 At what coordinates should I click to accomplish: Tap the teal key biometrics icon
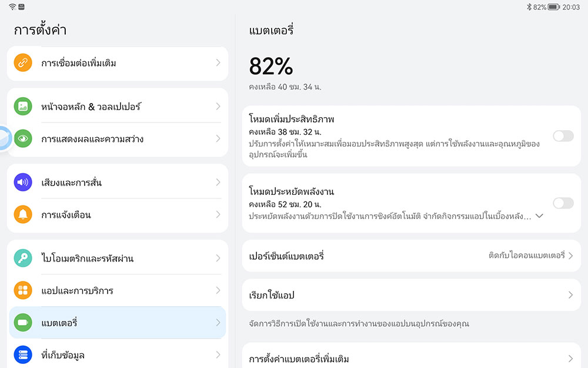[x=23, y=258]
